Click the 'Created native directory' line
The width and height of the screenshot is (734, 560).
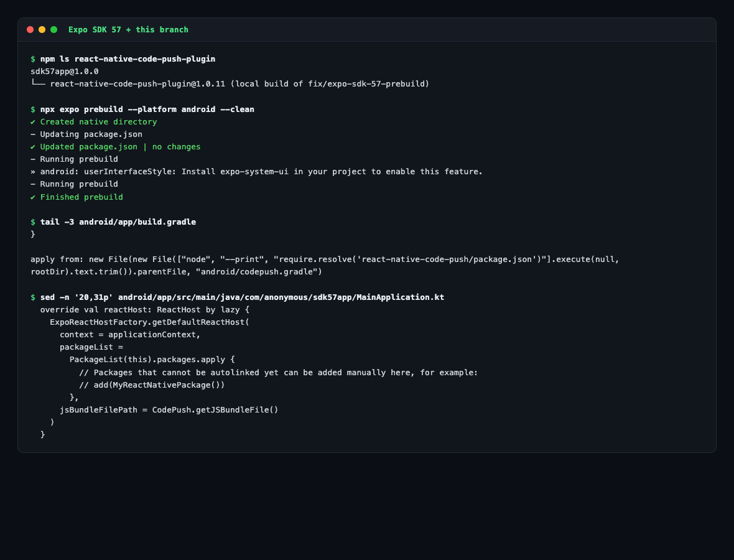pyautogui.click(x=94, y=122)
